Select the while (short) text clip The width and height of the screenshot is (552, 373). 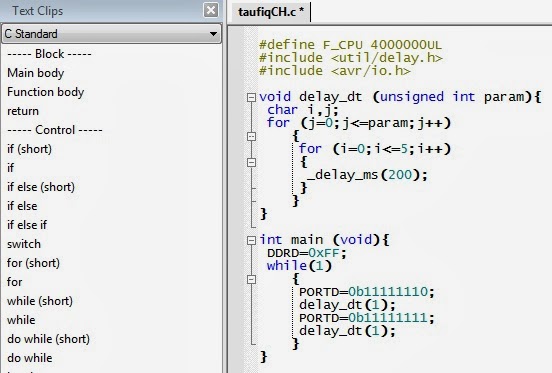tap(40, 301)
